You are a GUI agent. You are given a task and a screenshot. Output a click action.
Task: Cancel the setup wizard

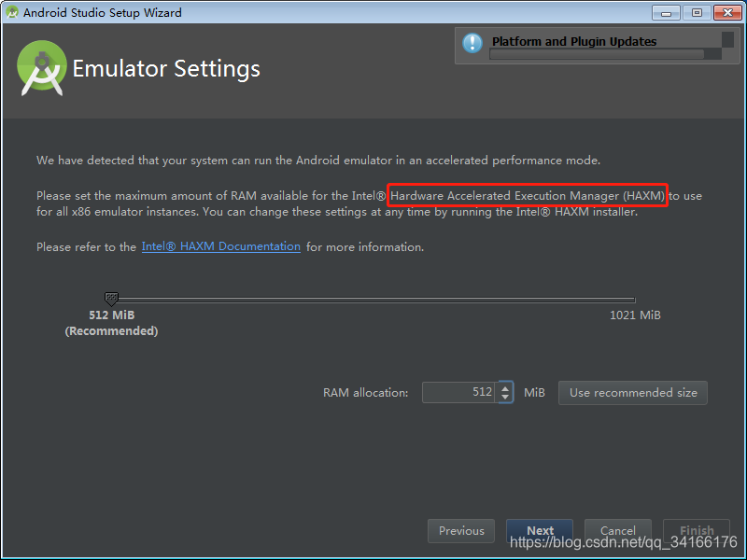coord(617,530)
